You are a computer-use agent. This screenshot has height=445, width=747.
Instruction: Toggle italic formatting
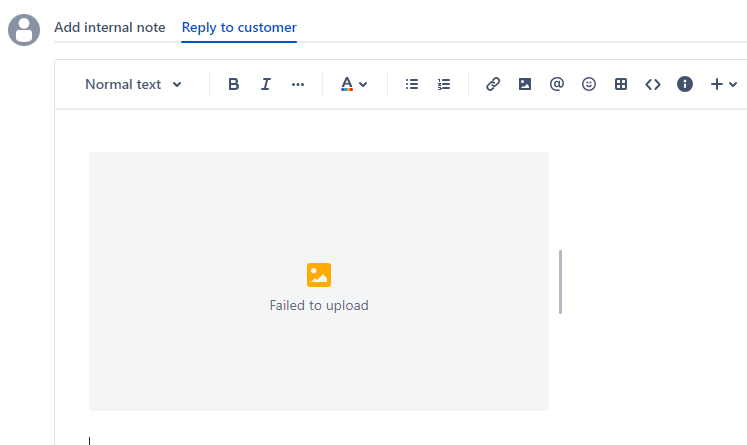(x=266, y=84)
